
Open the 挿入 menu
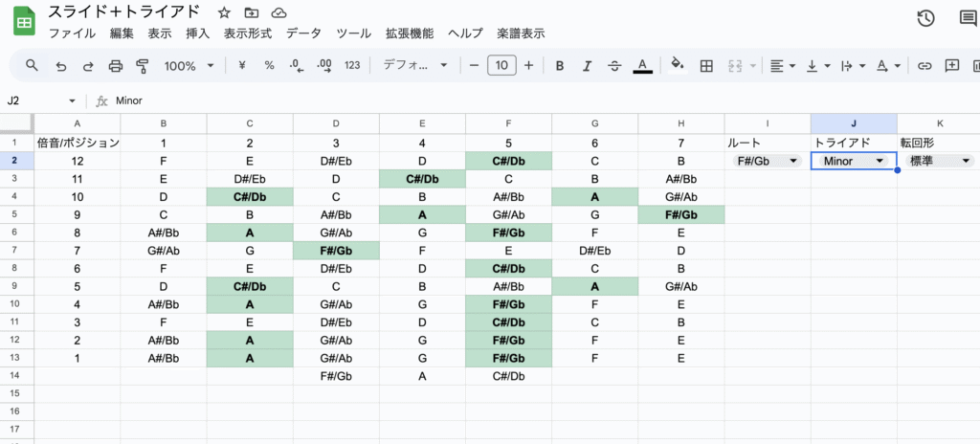(197, 33)
